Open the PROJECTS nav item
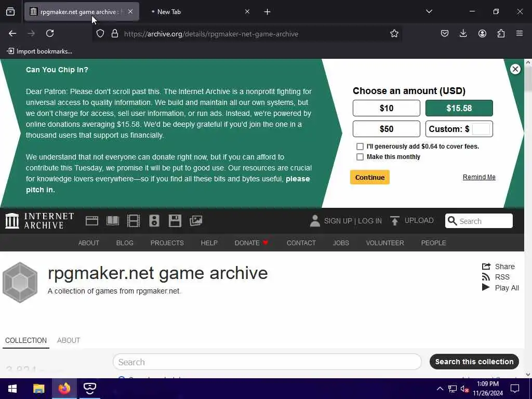 (x=167, y=243)
